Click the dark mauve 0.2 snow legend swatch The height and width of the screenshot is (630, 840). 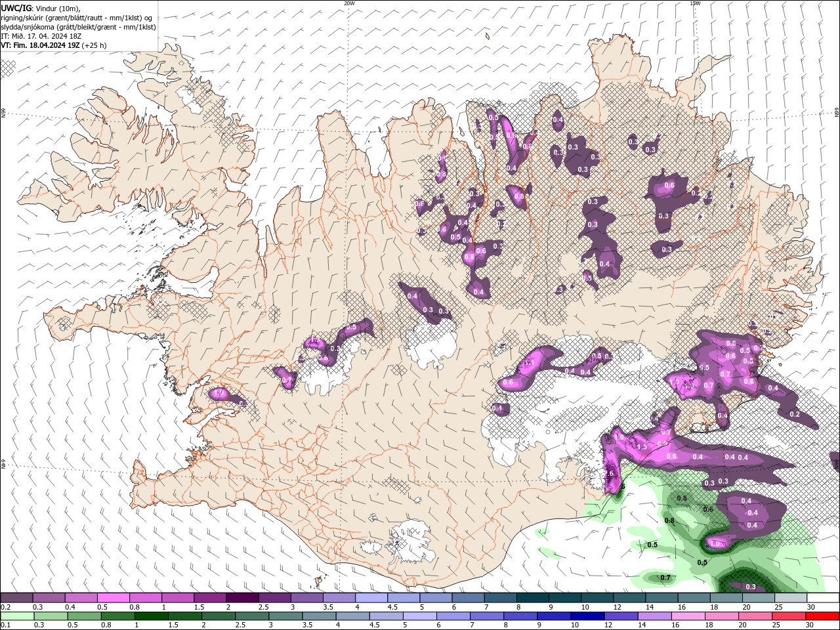coord(16,598)
